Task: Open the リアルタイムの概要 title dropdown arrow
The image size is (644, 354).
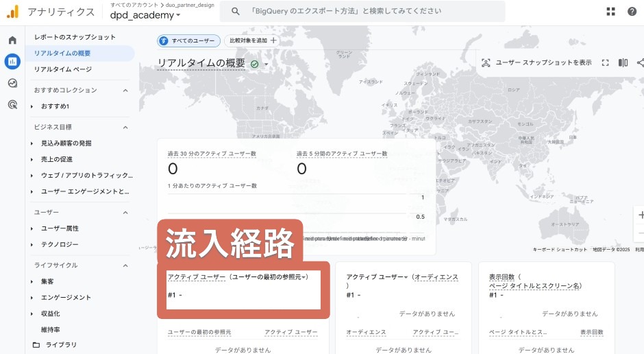Action: (x=267, y=64)
